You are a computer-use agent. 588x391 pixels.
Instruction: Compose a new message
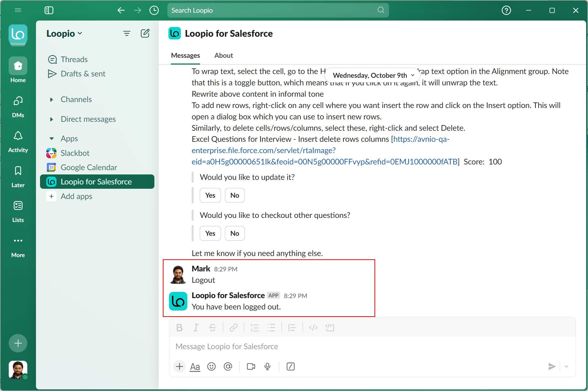(x=145, y=33)
